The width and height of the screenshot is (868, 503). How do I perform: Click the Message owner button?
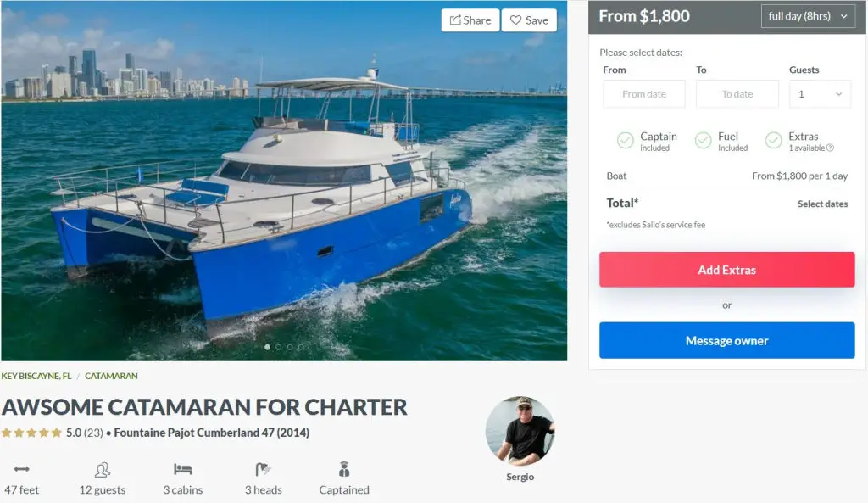726,341
